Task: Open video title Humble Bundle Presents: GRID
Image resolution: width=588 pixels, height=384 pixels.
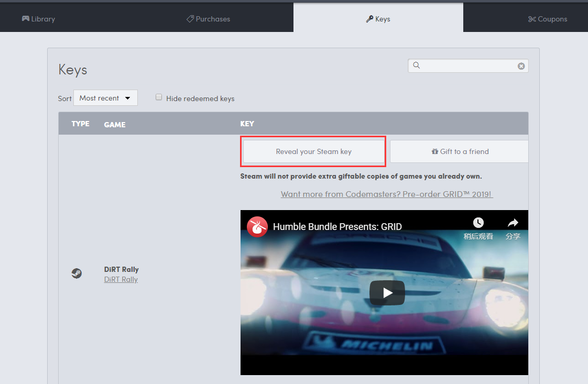Action: coord(337,226)
